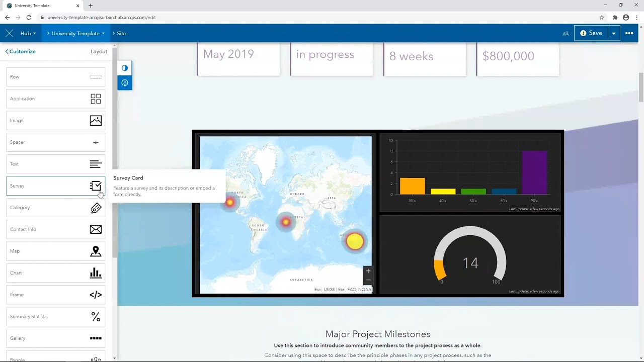Switch to the University Template browser tab

43,6
